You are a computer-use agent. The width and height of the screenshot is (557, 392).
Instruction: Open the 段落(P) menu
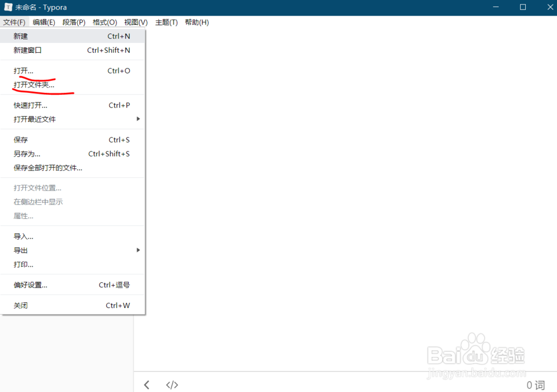74,22
